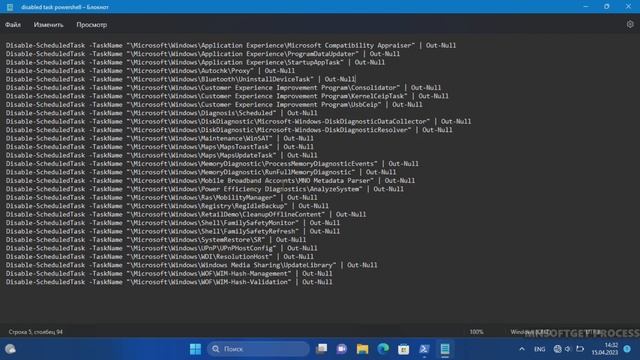Click the DiskDiagnosticResolver line
Viewport: 640px width, 360px height.
(x=229, y=130)
